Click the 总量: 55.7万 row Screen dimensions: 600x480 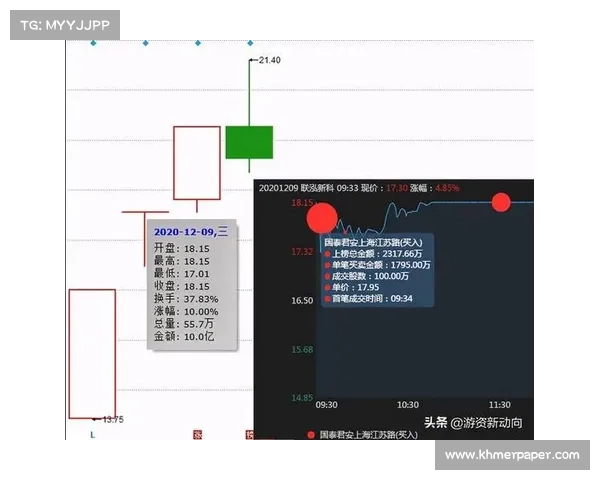click(x=184, y=324)
